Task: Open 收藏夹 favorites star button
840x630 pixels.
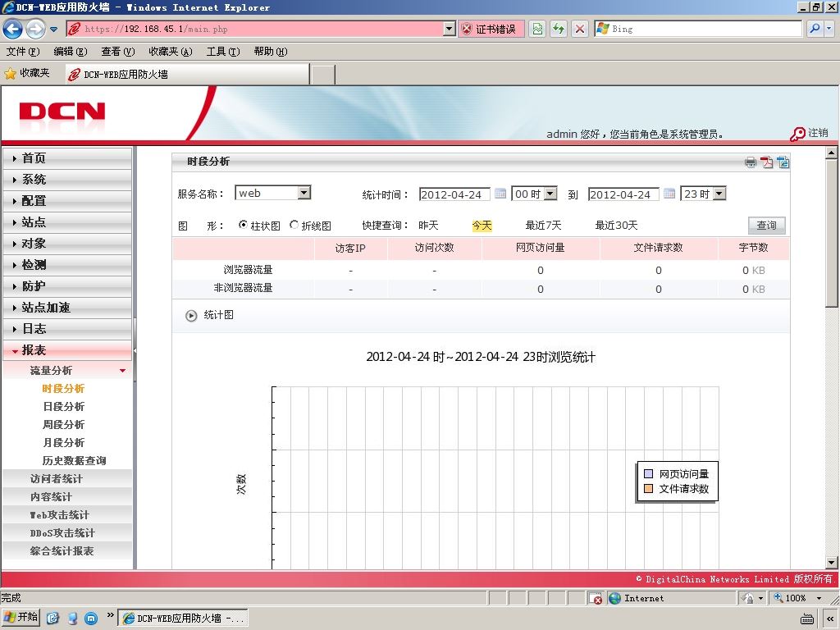Action: pos(27,73)
